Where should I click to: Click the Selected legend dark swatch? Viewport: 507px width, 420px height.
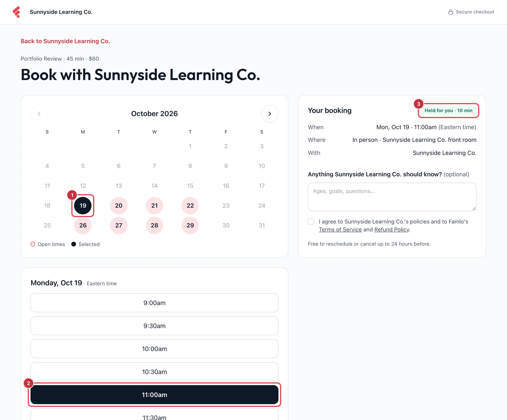(x=74, y=244)
